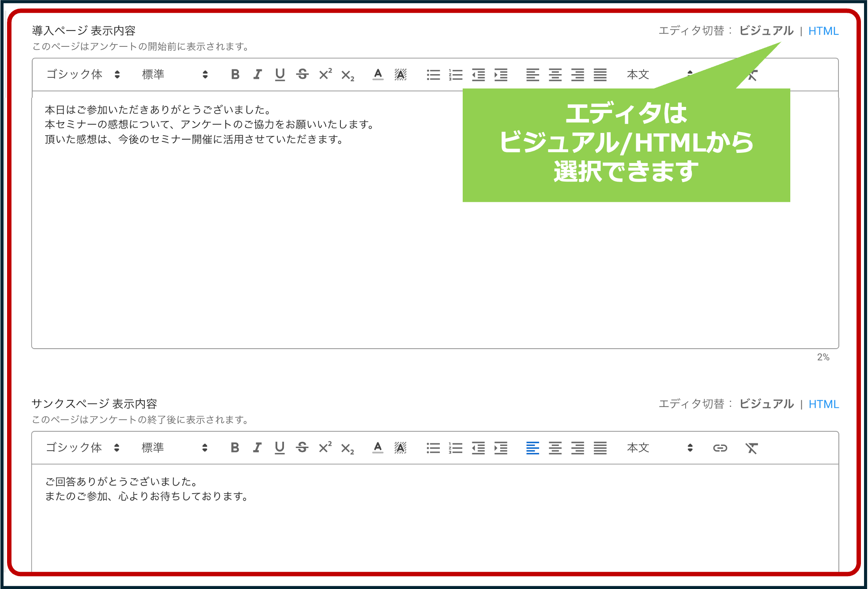
Task: Switch thanks page editor to ビジュアル mode
Action: (x=766, y=403)
